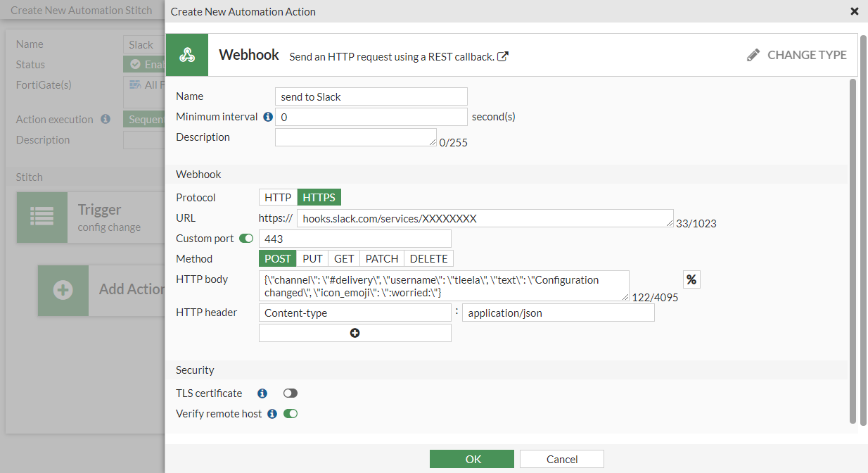Confirm with the OK button
Image resolution: width=868 pixels, height=473 pixels.
(472, 459)
